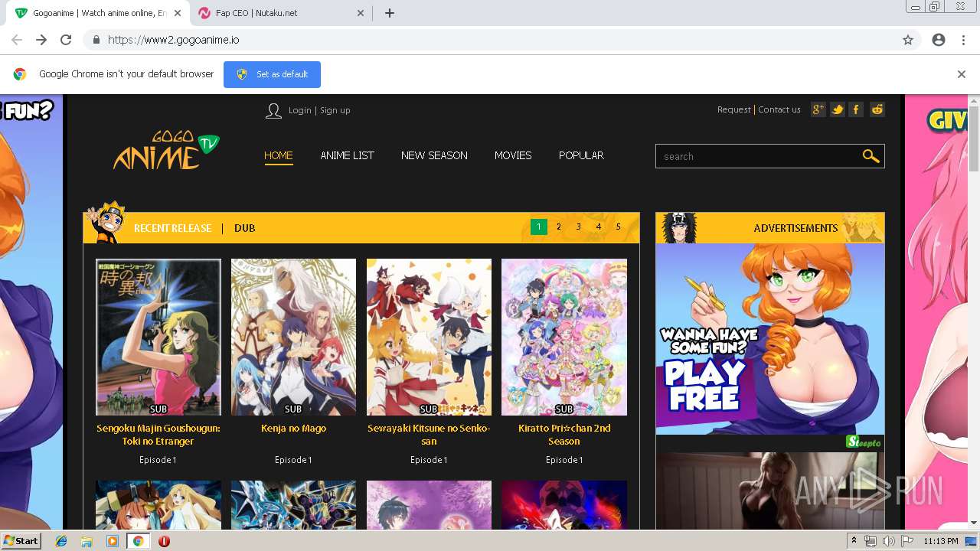Open the Twitter social icon
The height and width of the screenshot is (551, 980).
pyautogui.click(x=838, y=109)
